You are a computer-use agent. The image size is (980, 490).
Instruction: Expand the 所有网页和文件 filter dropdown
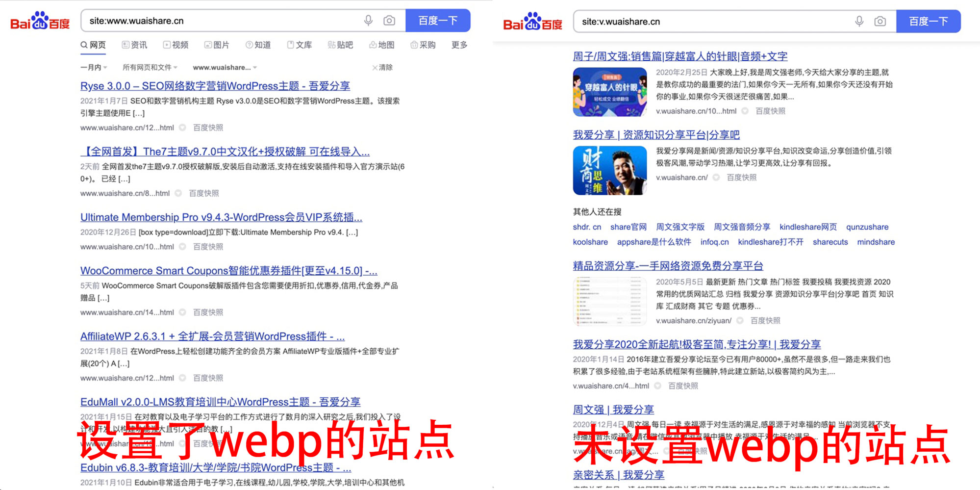[x=150, y=68]
